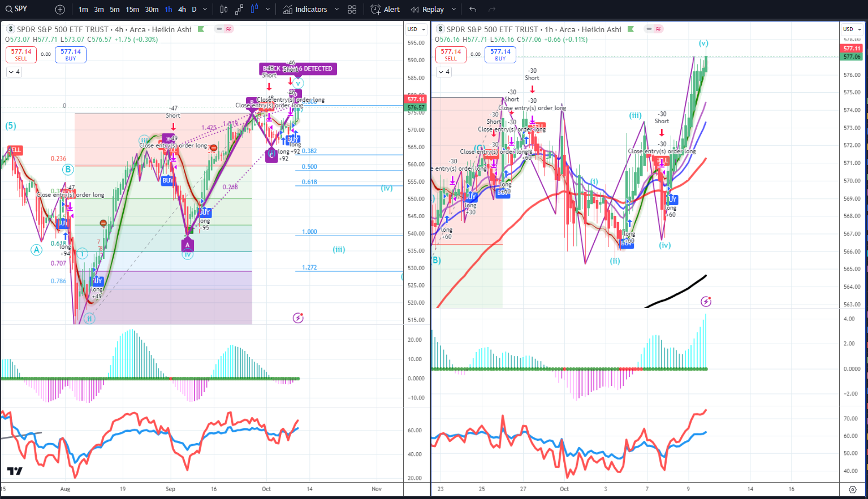Toggle the pink approx-equal pill on 4h chart
868x499 pixels.
[x=228, y=29]
